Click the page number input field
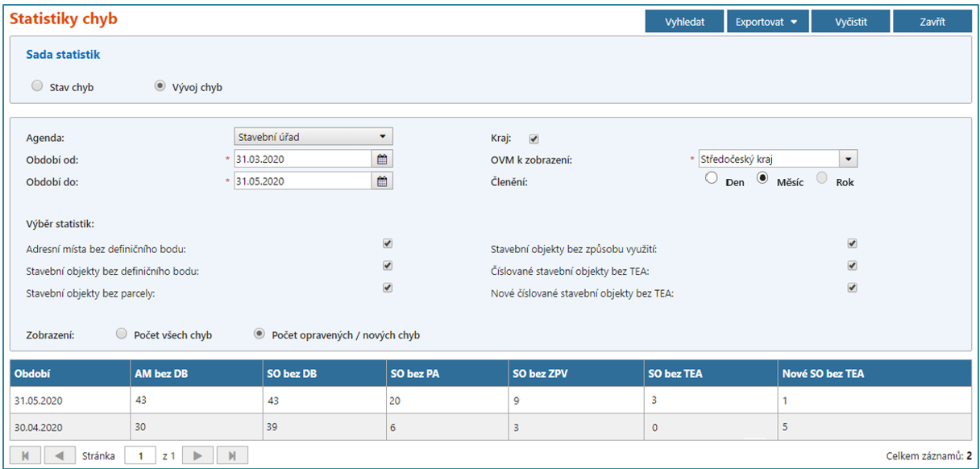The height and width of the screenshot is (469, 980). pyautogui.click(x=141, y=456)
